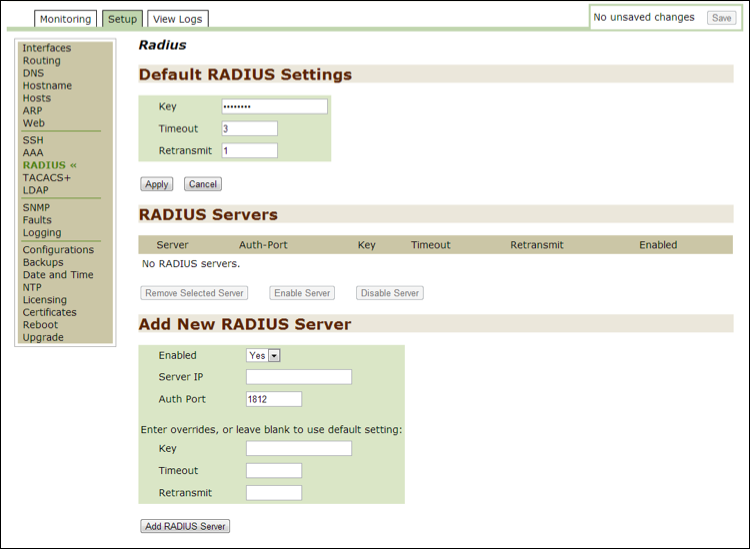Open the View Logs tab
The image size is (750, 549).
tap(178, 19)
